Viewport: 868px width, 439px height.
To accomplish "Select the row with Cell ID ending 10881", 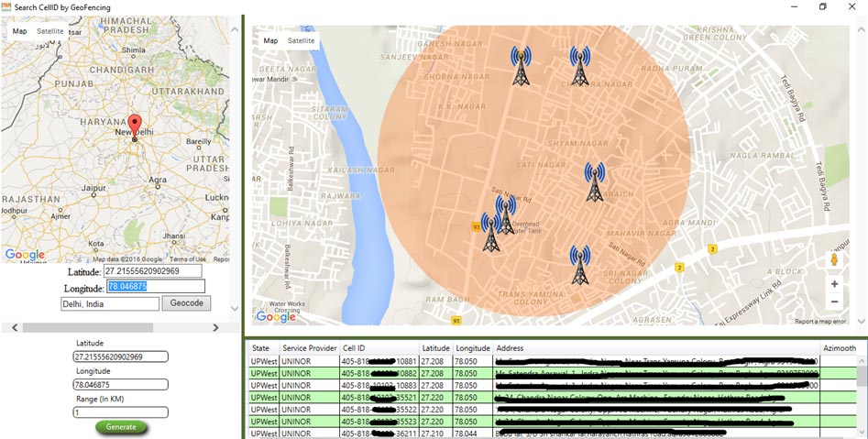I will point(553,361).
